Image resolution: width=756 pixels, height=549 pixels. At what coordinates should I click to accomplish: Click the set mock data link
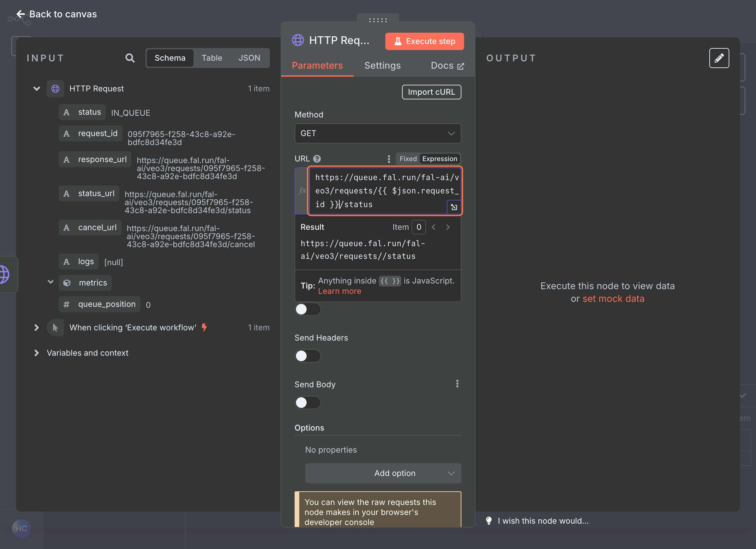point(613,299)
